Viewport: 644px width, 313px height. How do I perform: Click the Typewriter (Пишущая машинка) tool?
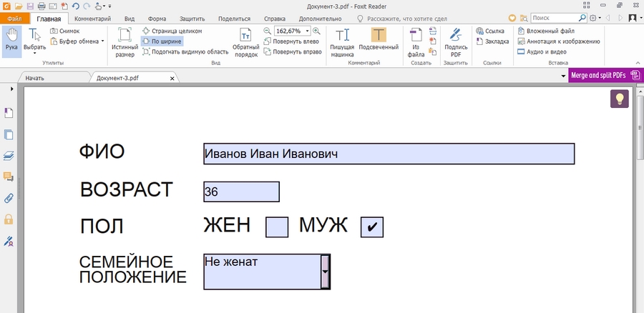pyautogui.click(x=342, y=42)
